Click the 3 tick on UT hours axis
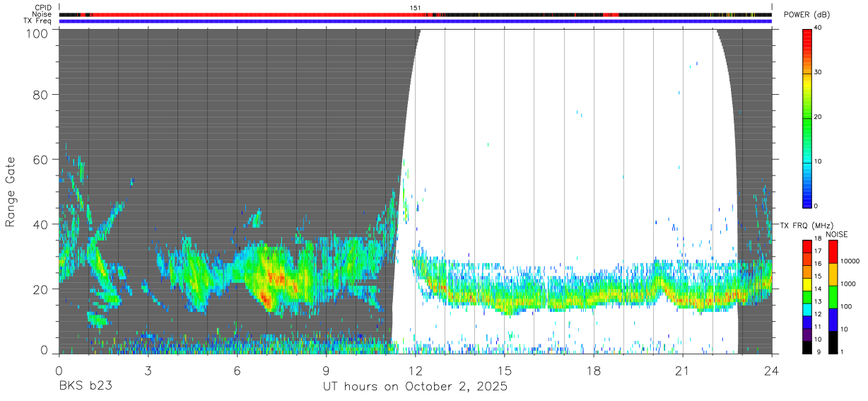This screenshot has height=401, width=868. (148, 371)
